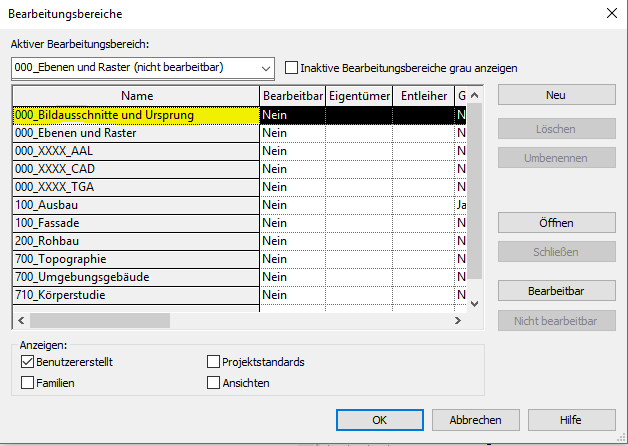Select the 700_Topographie workset row

click(134, 259)
